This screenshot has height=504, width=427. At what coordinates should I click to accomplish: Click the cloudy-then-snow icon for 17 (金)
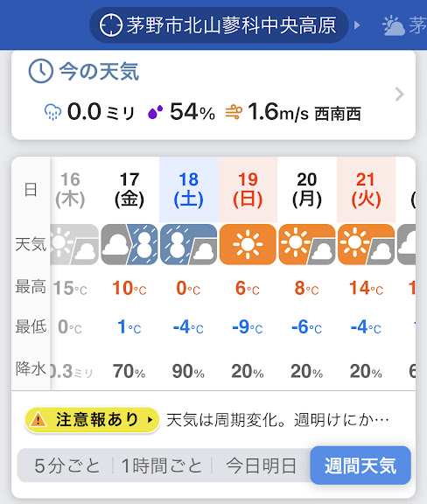(129, 245)
